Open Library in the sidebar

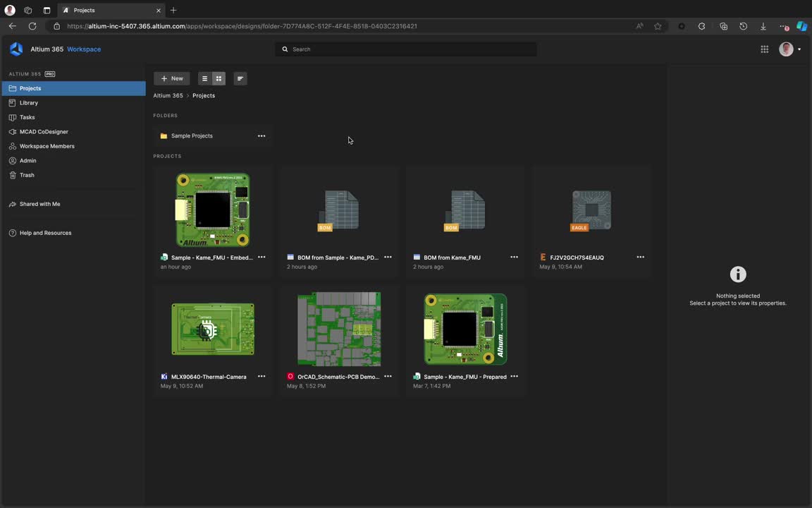point(29,103)
